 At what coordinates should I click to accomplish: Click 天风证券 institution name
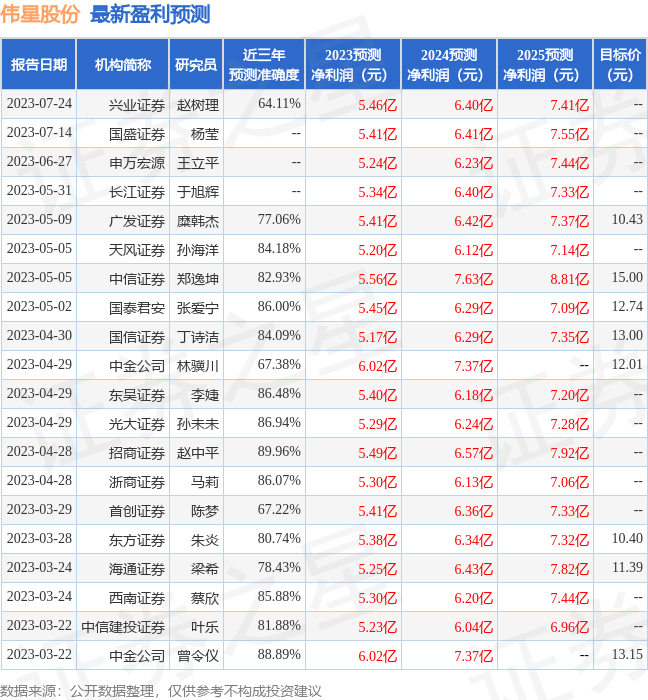click(137, 250)
